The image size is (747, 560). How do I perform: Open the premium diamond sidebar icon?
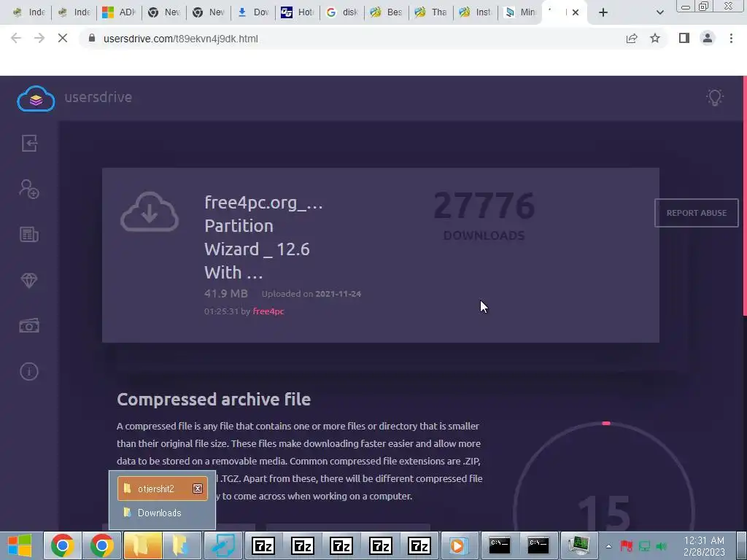tap(29, 280)
